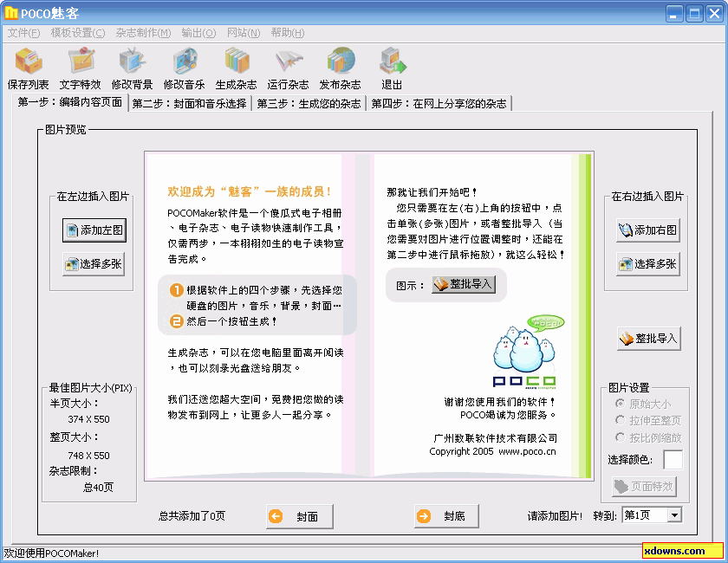Viewport: 728px width, 563px height.
Task: Click the 添加左图 button
Action: tap(94, 230)
